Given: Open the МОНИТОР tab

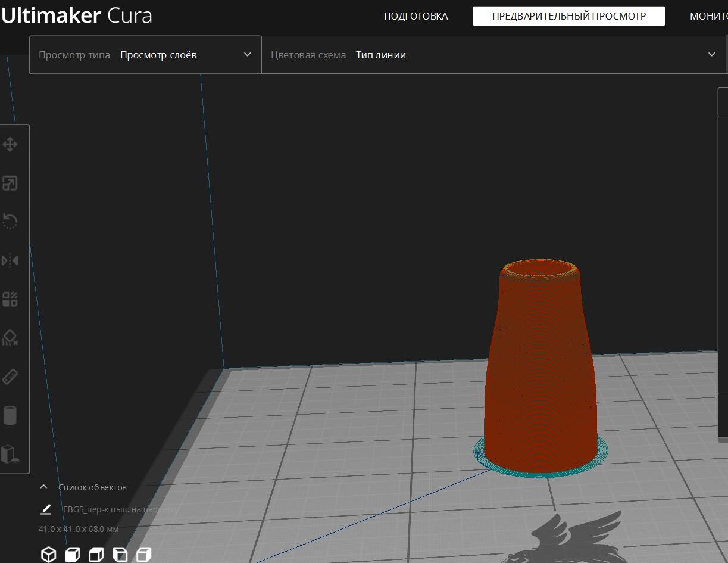Looking at the screenshot, I should (x=708, y=16).
